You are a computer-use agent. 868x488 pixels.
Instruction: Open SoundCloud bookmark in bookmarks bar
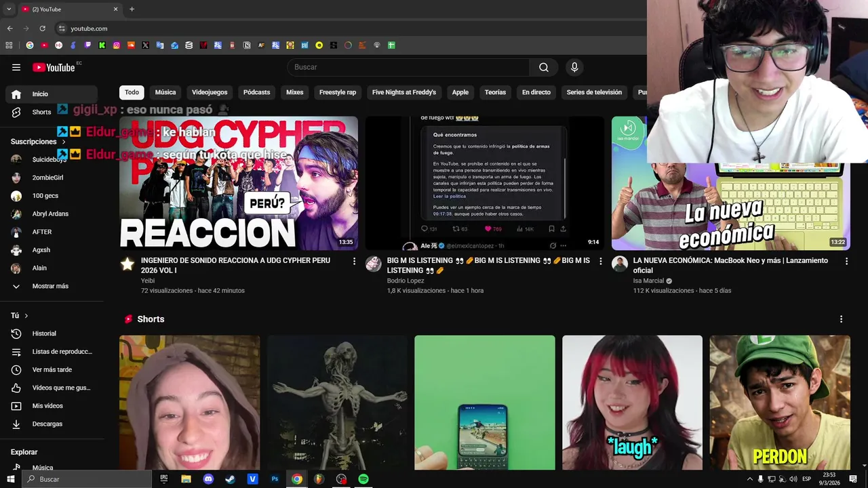(x=131, y=45)
